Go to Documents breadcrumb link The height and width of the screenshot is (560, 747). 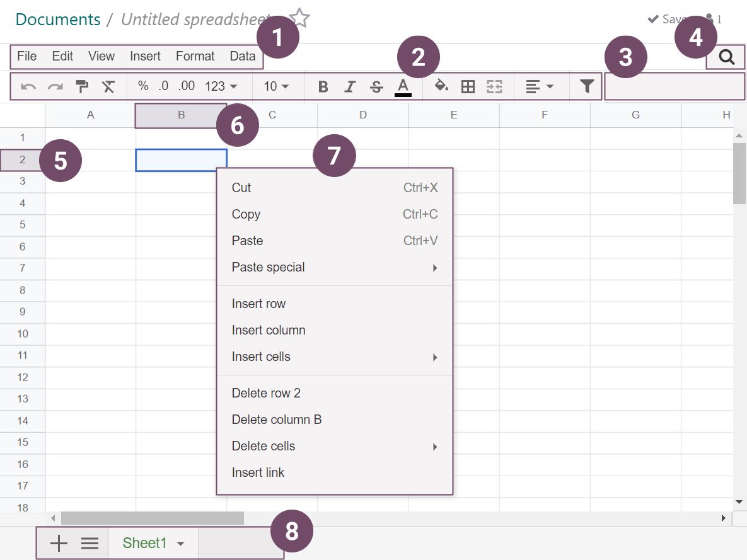(x=57, y=20)
